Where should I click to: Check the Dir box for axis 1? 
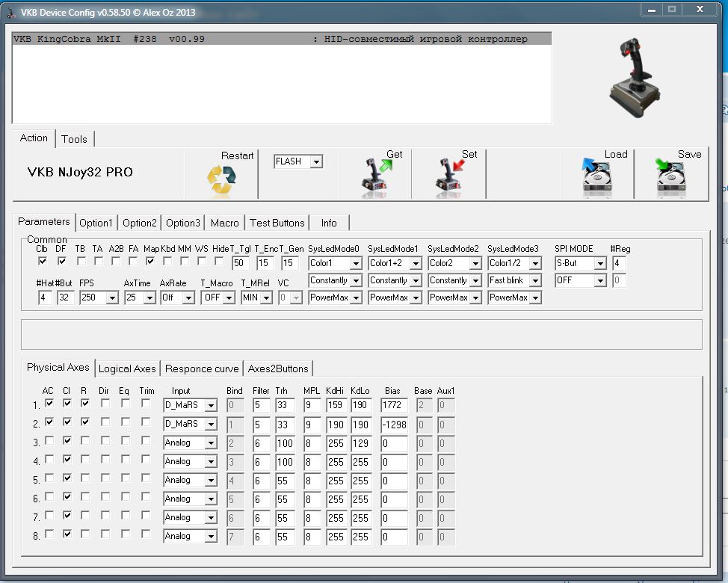(x=105, y=403)
